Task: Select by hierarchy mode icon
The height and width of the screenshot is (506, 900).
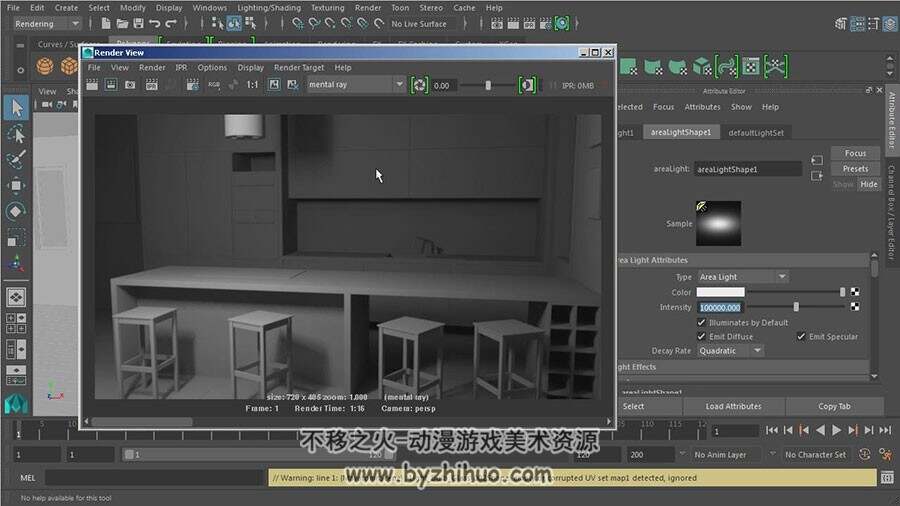Action: (217, 24)
